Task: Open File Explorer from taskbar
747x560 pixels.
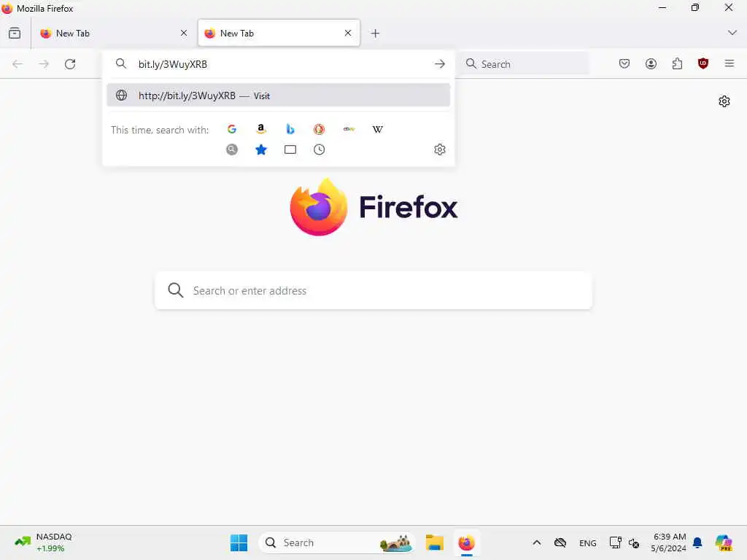Action: click(435, 542)
